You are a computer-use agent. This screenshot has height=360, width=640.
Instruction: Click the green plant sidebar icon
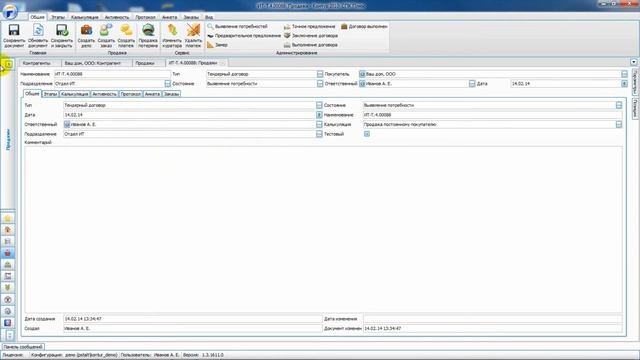click(x=8, y=288)
